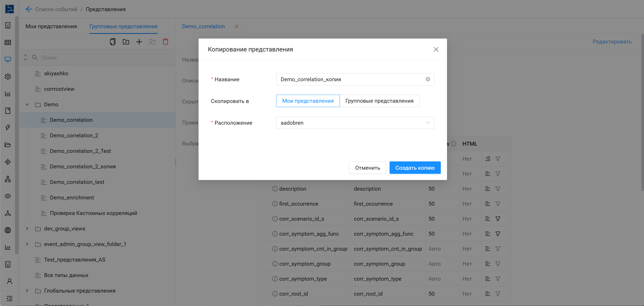Click the Редактировать link
Image resolution: width=644 pixels, height=306 pixels.
pos(612,42)
